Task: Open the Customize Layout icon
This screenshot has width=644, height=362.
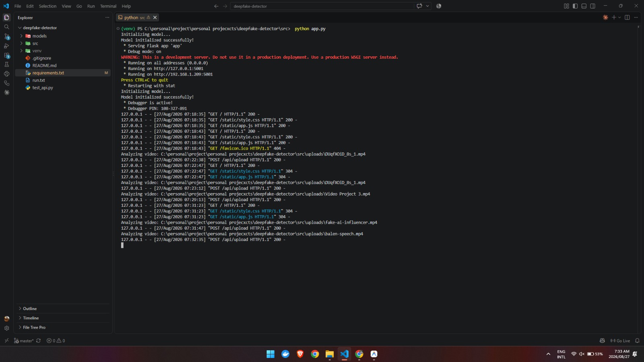Action: pos(566,6)
